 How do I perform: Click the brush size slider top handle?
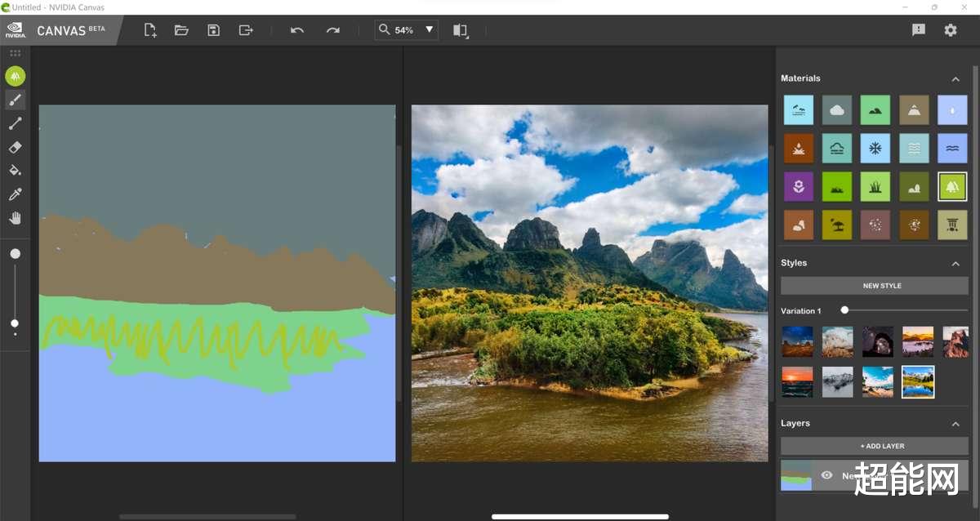(x=15, y=254)
